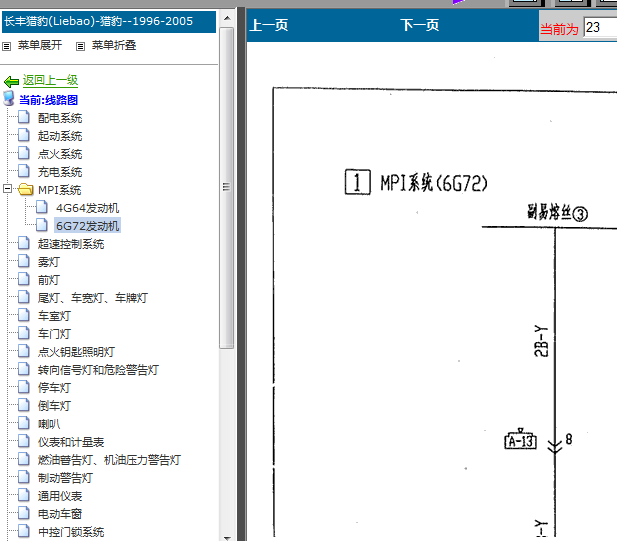The image size is (617, 541).
Task: Click the page icon beside 6G72发动机
Action: pos(42,225)
